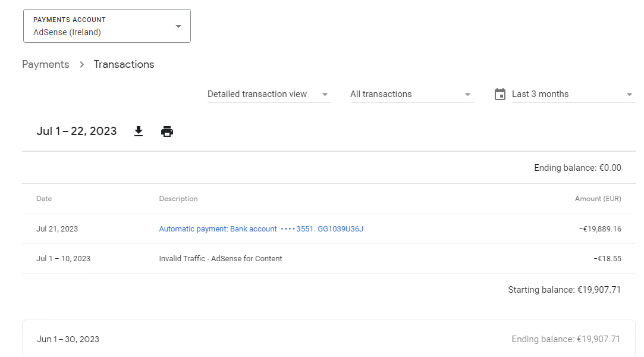Go back to Payments breadcrumb
Viewport: 644px width, 357px height.
46,64
